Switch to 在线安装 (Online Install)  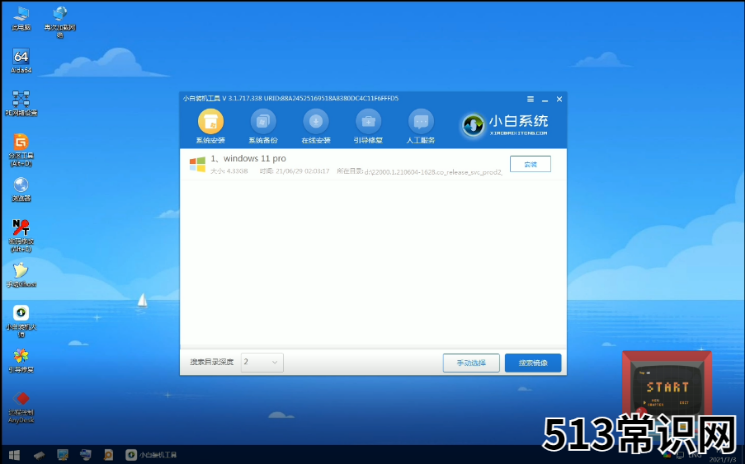(316, 125)
